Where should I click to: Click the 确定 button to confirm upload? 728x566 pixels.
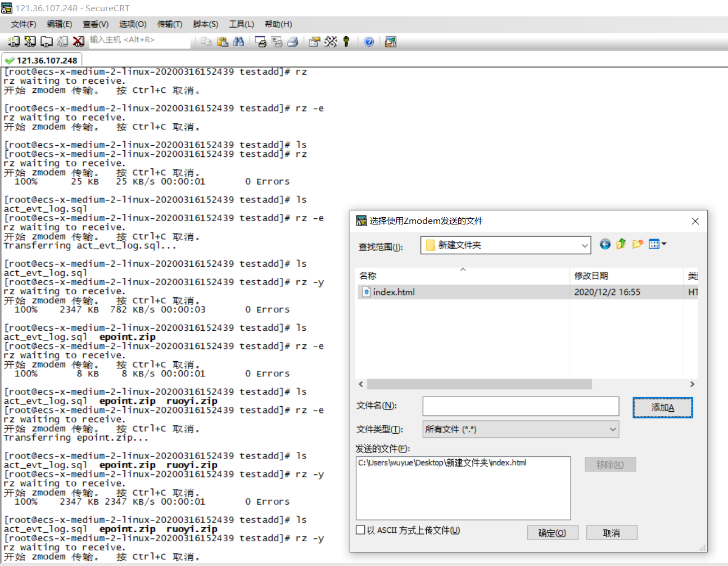pyautogui.click(x=553, y=532)
